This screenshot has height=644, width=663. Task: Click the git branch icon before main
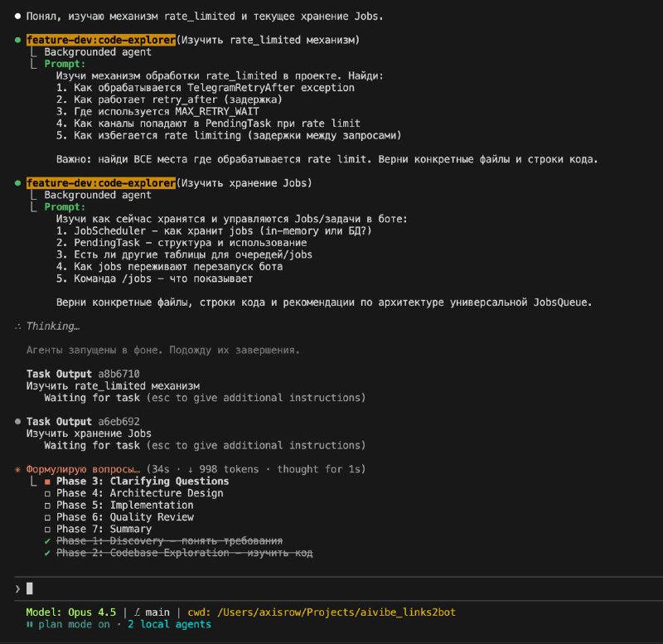138,612
